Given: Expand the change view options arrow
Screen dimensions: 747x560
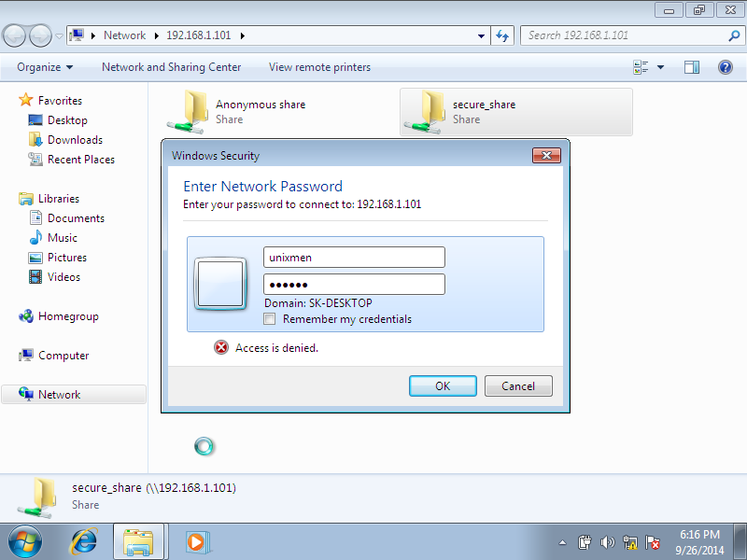Looking at the screenshot, I should [660, 67].
